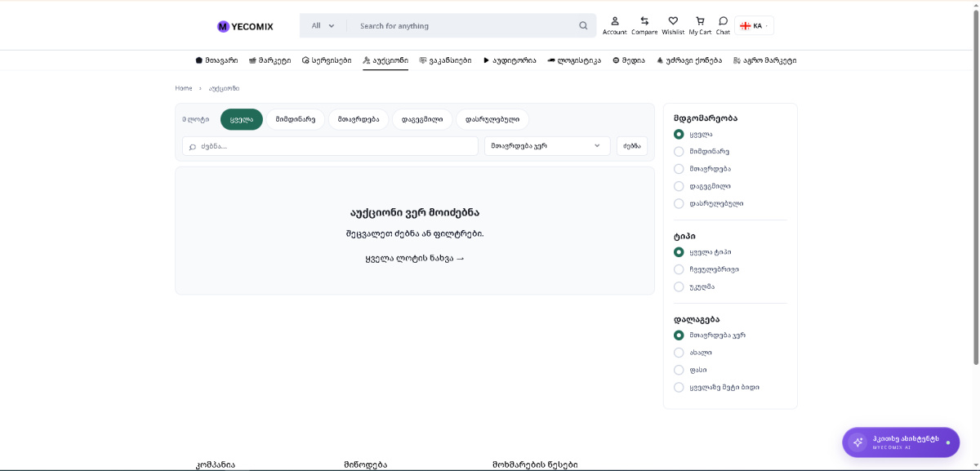Choose the ჩვეულებრივი type radio
Screen dimensions: 980x471
point(679,269)
